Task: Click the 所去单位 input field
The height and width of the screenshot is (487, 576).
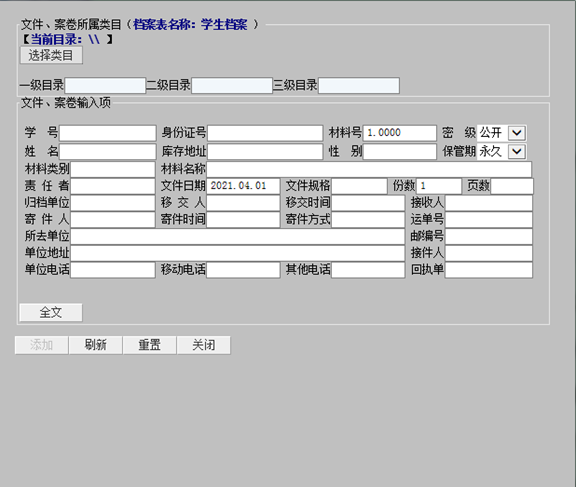Action: click(x=238, y=236)
